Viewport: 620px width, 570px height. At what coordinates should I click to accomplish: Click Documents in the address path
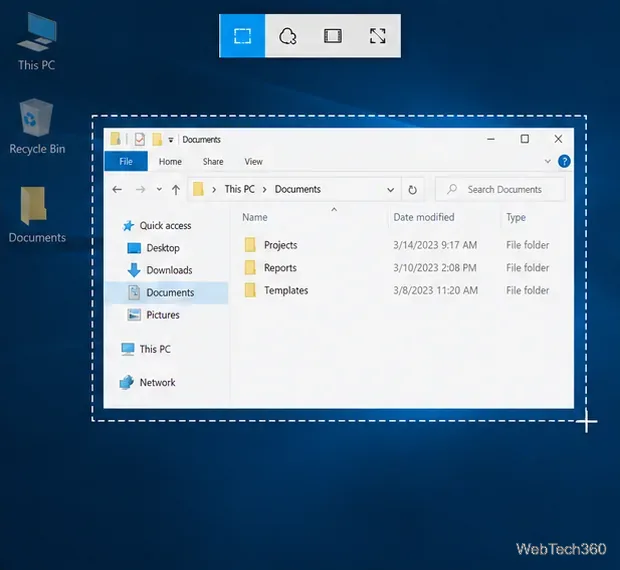click(x=298, y=189)
